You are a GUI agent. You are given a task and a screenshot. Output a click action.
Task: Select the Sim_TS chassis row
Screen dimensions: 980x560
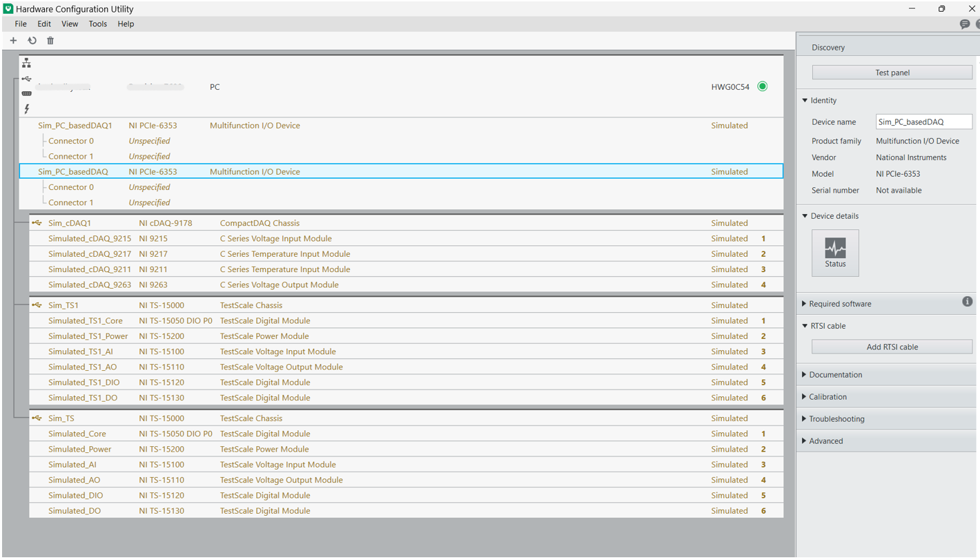tap(406, 418)
